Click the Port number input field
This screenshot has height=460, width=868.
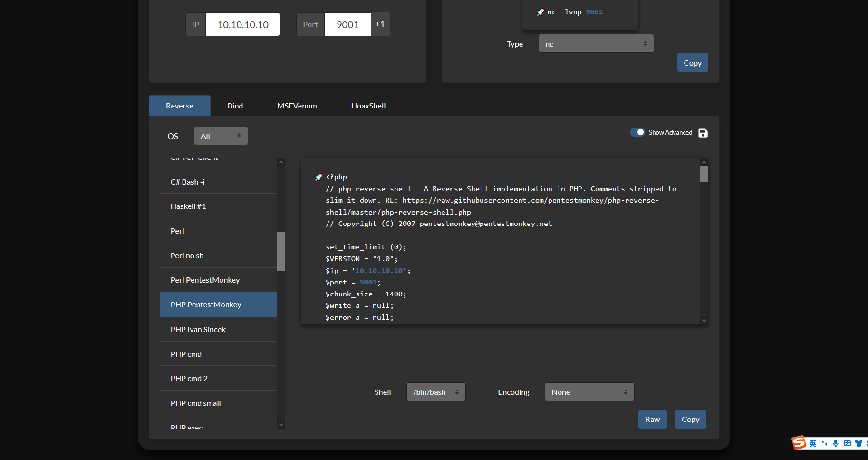(x=347, y=24)
